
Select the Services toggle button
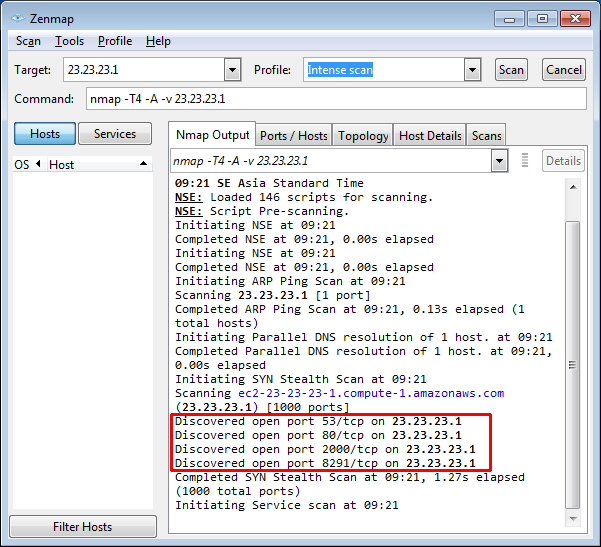(x=115, y=134)
